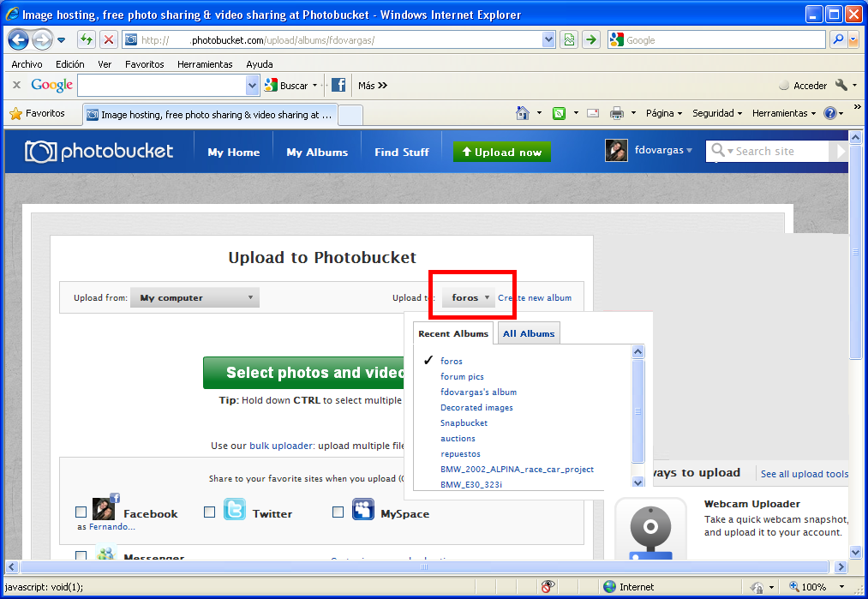The width and height of the screenshot is (868, 599).
Task: Open the Help question mark icon
Action: click(x=829, y=113)
